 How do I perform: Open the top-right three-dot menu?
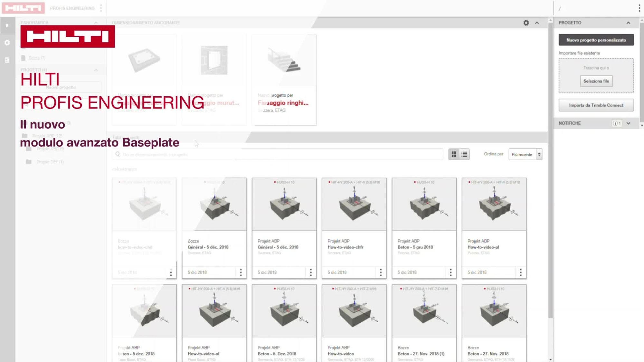(639, 8)
